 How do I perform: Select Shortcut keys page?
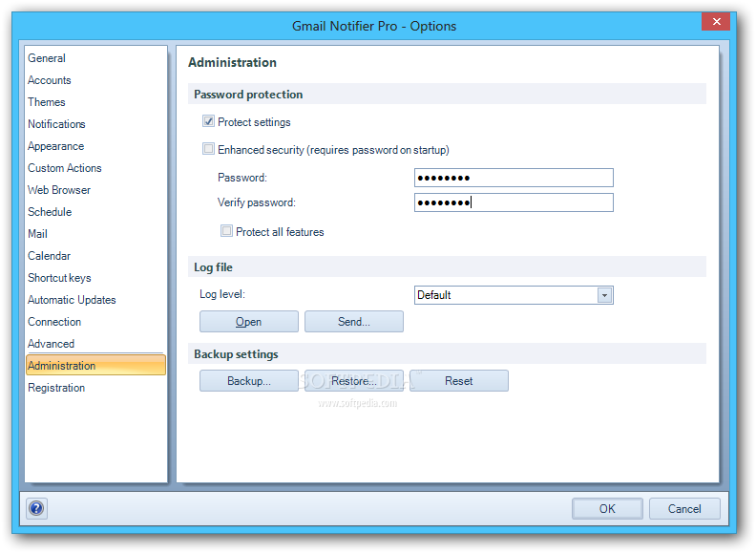tap(96, 278)
